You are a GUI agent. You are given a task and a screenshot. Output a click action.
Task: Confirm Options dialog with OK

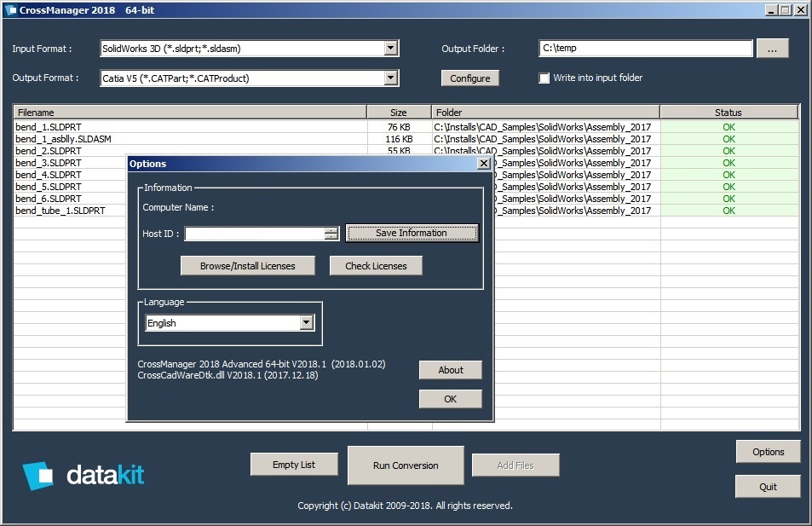(451, 399)
